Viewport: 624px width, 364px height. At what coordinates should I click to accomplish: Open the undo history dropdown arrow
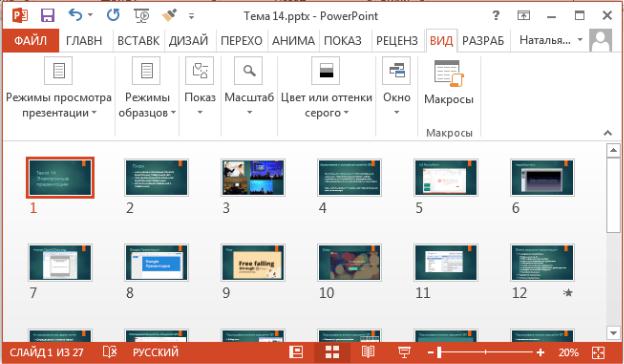[90, 15]
